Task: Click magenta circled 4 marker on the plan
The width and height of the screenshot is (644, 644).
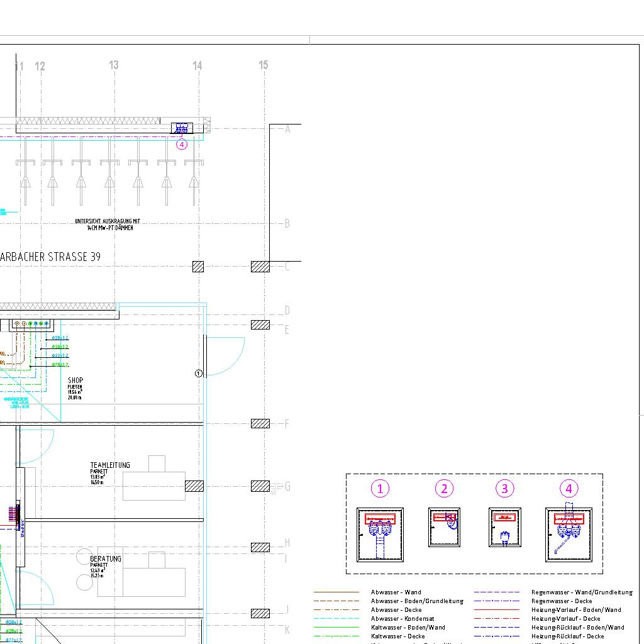Action: pyautogui.click(x=182, y=145)
